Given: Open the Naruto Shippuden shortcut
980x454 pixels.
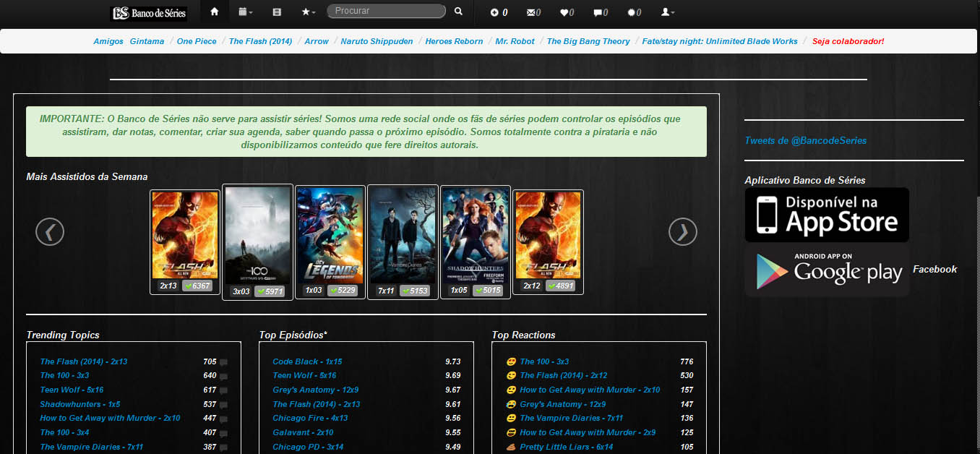Looking at the screenshot, I should coord(377,41).
